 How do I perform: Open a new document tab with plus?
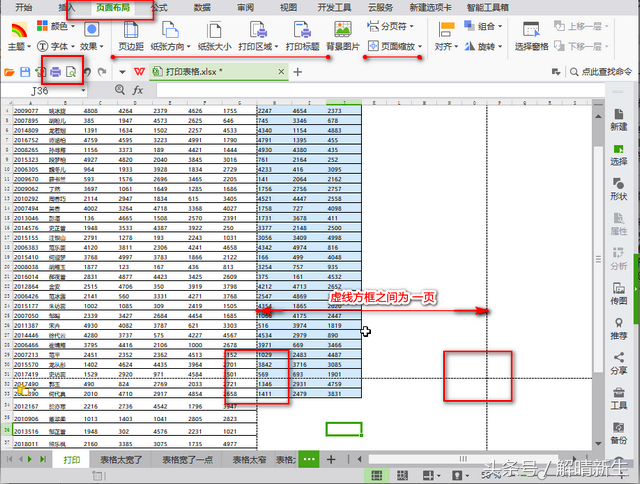click(298, 72)
